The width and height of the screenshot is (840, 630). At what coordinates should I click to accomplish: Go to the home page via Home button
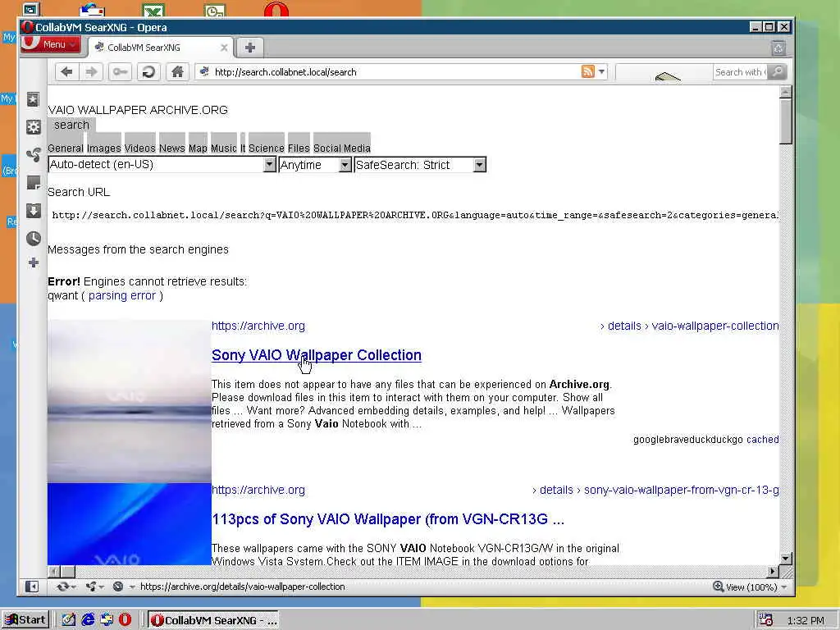coord(177,72)
